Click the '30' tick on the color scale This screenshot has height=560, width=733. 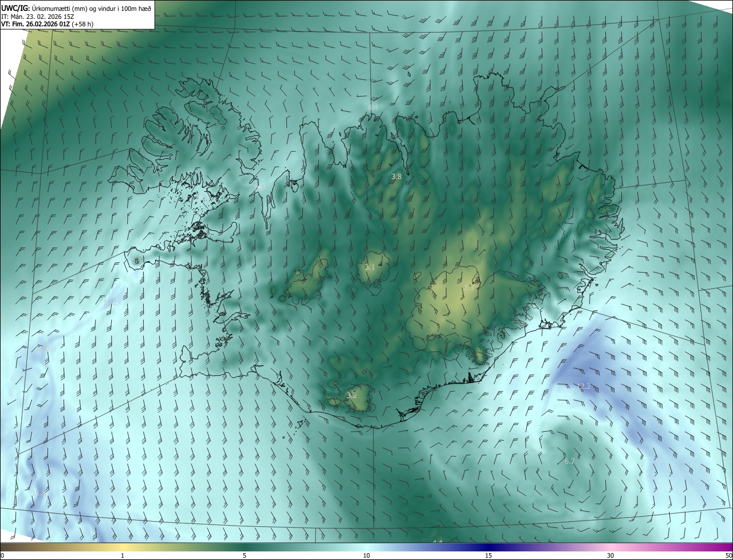tap(610, 555)
